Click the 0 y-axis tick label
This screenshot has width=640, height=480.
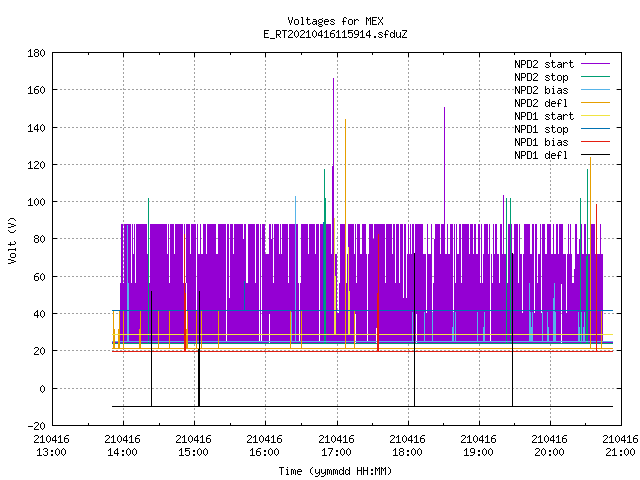coord(42,389)
